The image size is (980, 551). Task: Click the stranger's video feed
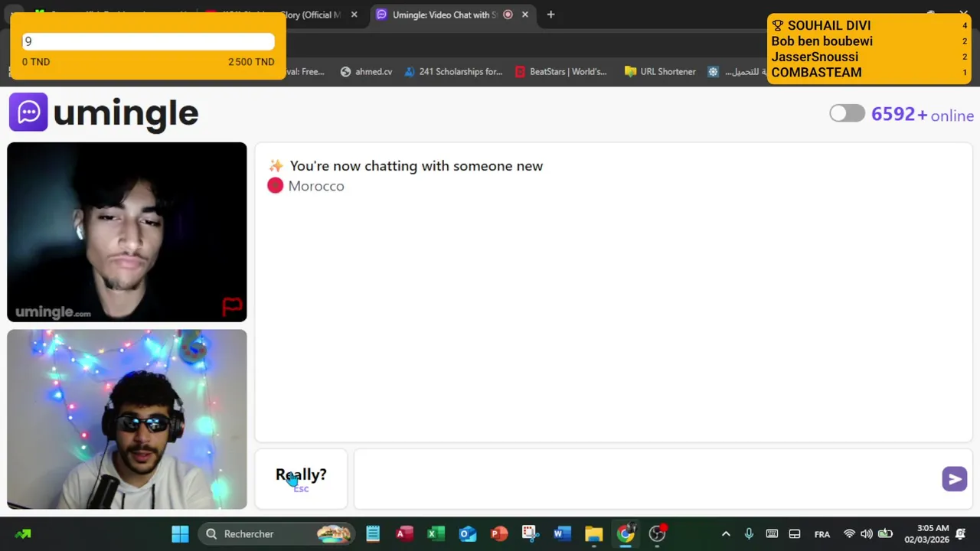(x=127, y=232)
